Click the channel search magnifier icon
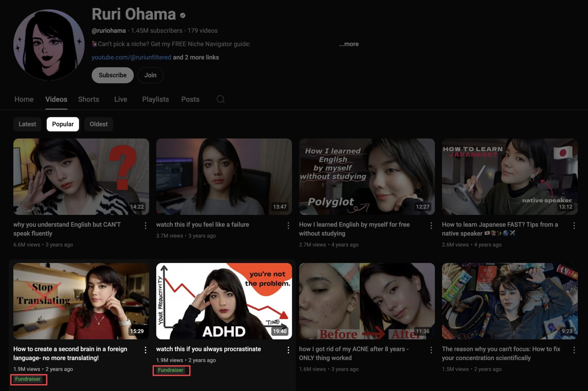588x391 pixels. pos(221,99)
